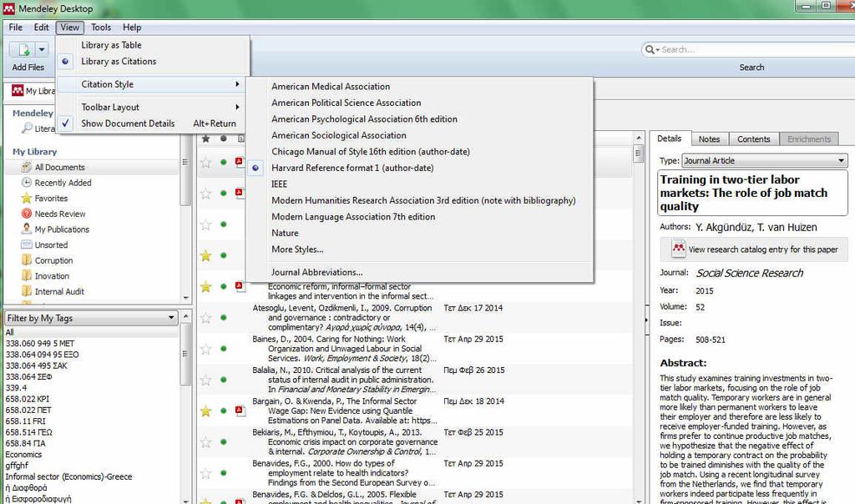
Task: Click the folder tree scroll down arrow
Action: [x=186, y=298]
